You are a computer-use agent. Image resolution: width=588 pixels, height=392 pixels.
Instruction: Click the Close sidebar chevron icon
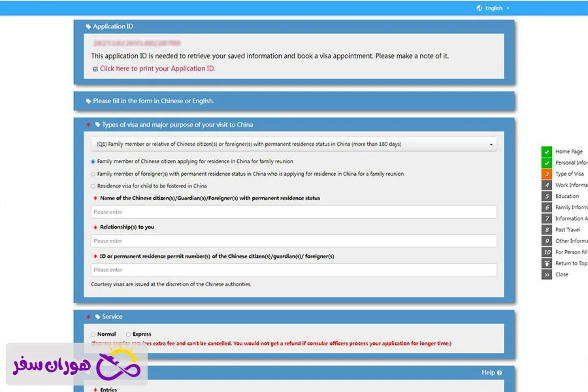[x=547, y=274]
